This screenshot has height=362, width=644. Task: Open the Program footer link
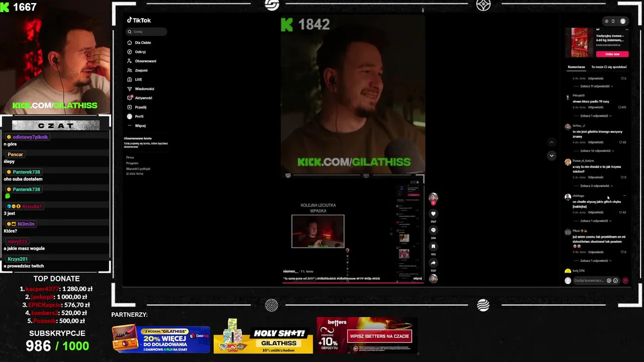(x=132, y=163)
